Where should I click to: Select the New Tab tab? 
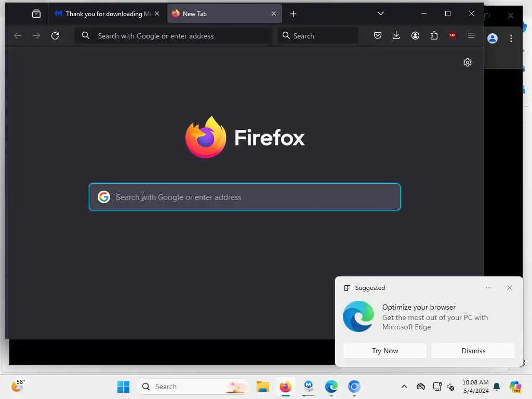pos(224,14)
